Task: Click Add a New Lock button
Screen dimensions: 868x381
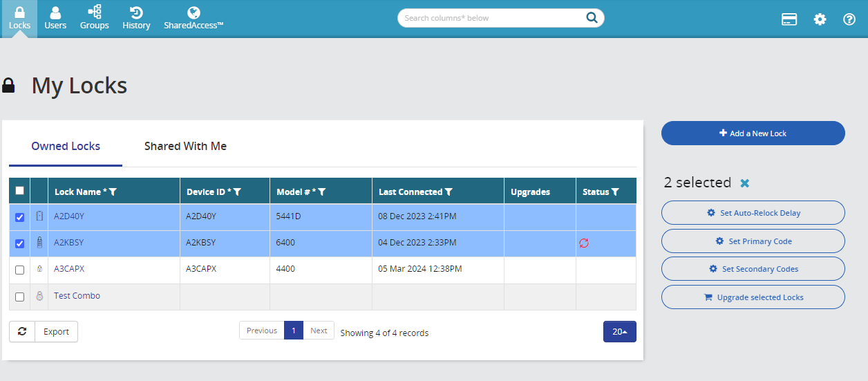Action: tap(753, 133)
